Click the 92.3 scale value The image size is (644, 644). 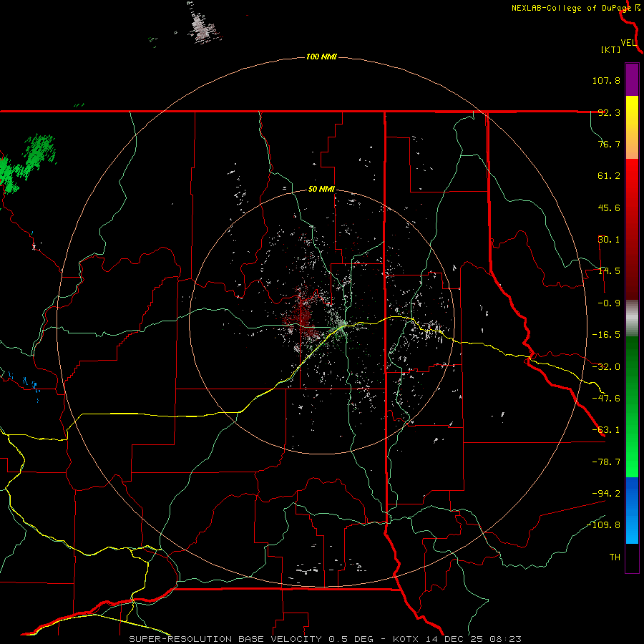pyautogui.click(x=609, y=112)
